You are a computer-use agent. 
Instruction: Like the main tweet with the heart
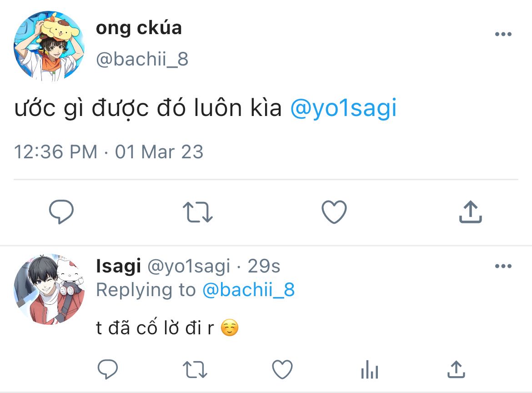[334, 212]
